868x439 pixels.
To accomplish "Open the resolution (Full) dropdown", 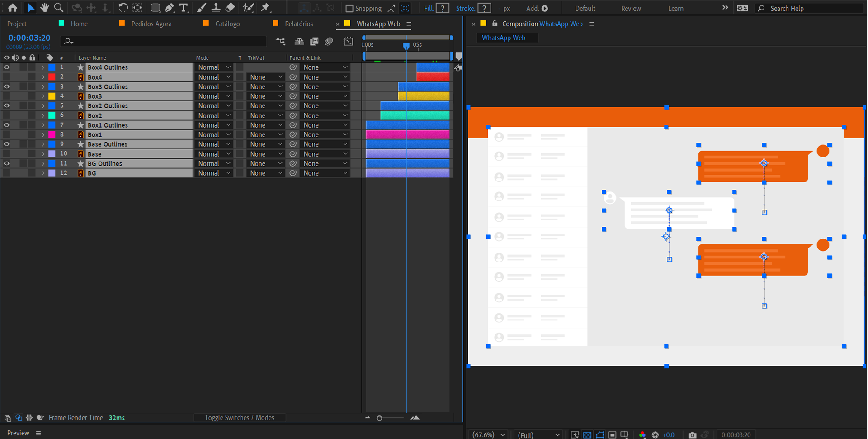I will coord(538,434).
